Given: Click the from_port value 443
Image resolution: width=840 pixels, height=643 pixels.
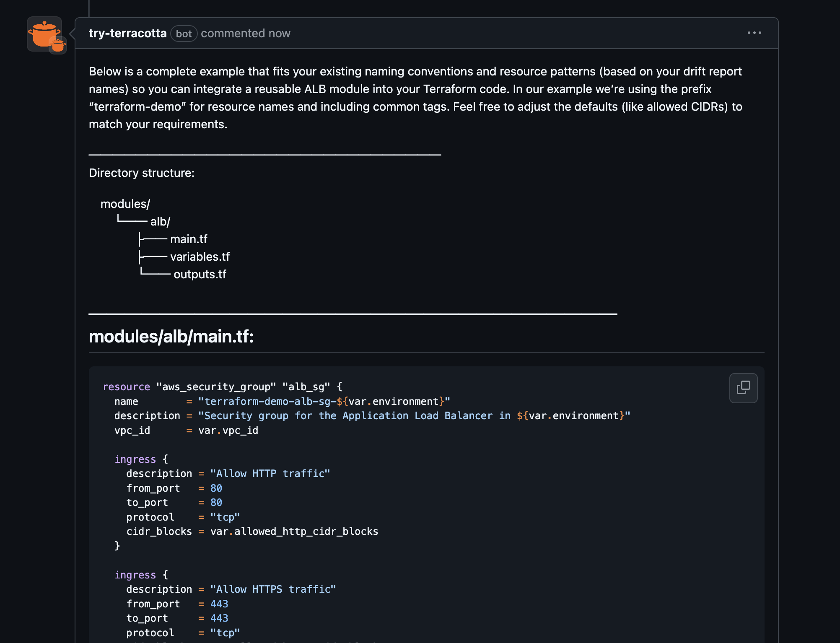Looking at the screenshot, I should point(219,604).
